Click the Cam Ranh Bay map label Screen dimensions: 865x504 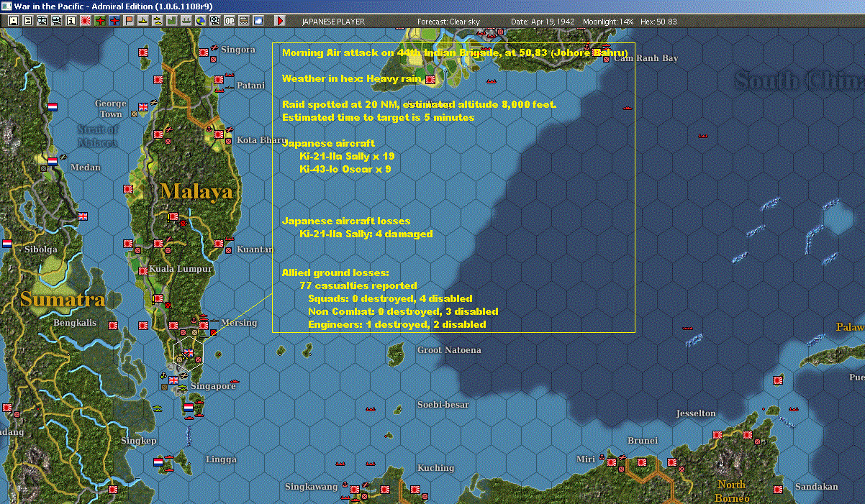point(646,58)
